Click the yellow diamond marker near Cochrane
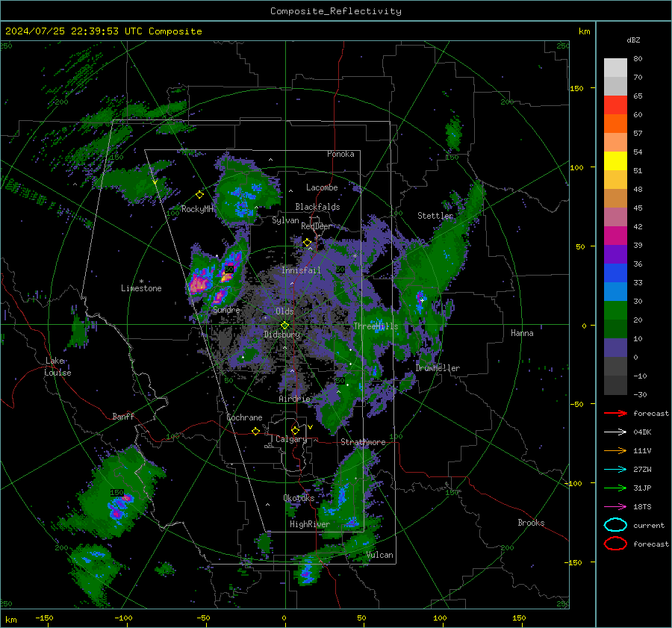Viewport: 672px width, 628px height. click(x=255, y=432)
